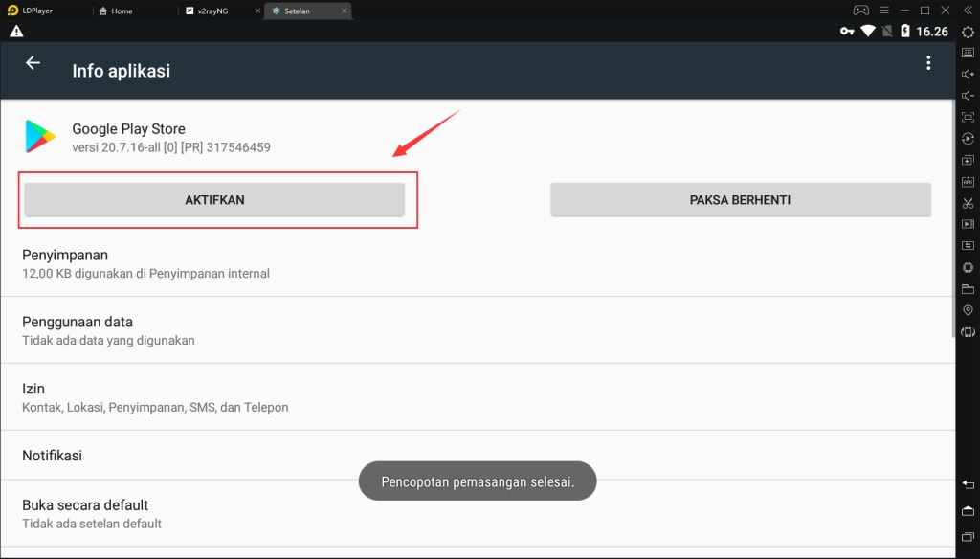
Task: Click the PAKSA BERHENTI button
Action: pyautogui.click(x=741, y=200)
